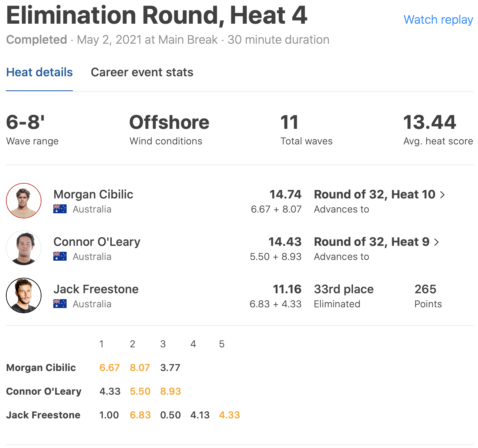This screenshot has width=478, height=448.
Task: Click Australia flag under Connor O'Leary
Action: [x=60, y=257]
